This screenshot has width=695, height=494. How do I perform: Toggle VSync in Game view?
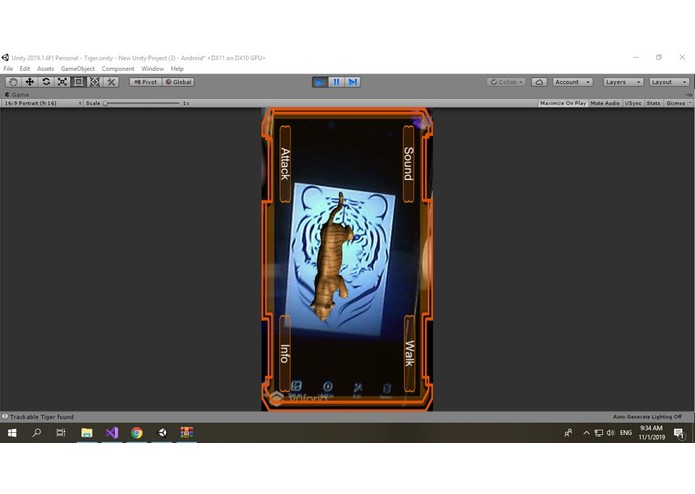point(633,103)
